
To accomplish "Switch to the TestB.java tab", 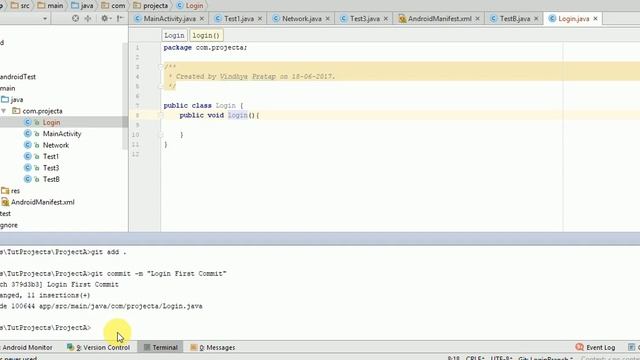I will point(515,19).
